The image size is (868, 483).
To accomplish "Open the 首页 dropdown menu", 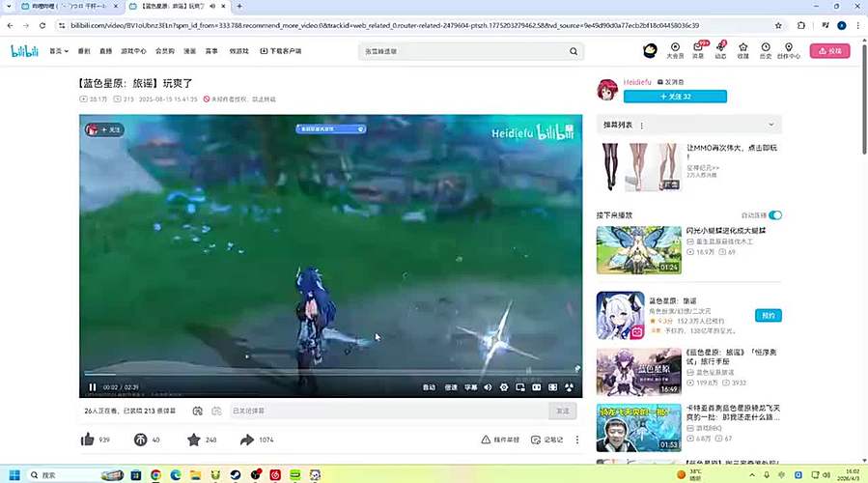I will click(59, 51).
